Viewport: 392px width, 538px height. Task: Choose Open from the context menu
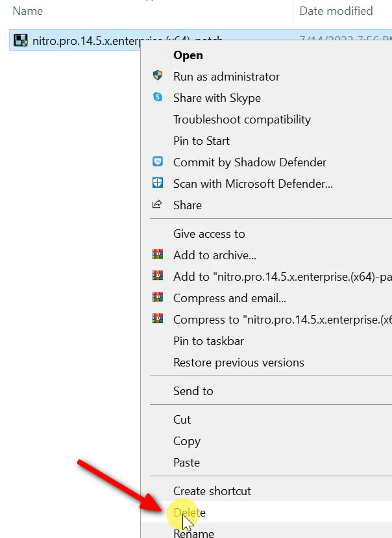[188, 55]
